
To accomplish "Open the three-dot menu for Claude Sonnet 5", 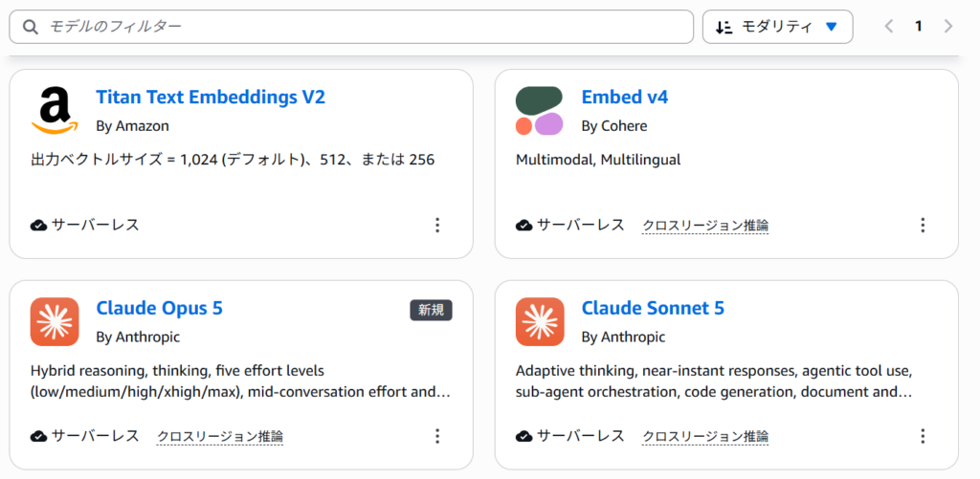I will tap(923, 436).
